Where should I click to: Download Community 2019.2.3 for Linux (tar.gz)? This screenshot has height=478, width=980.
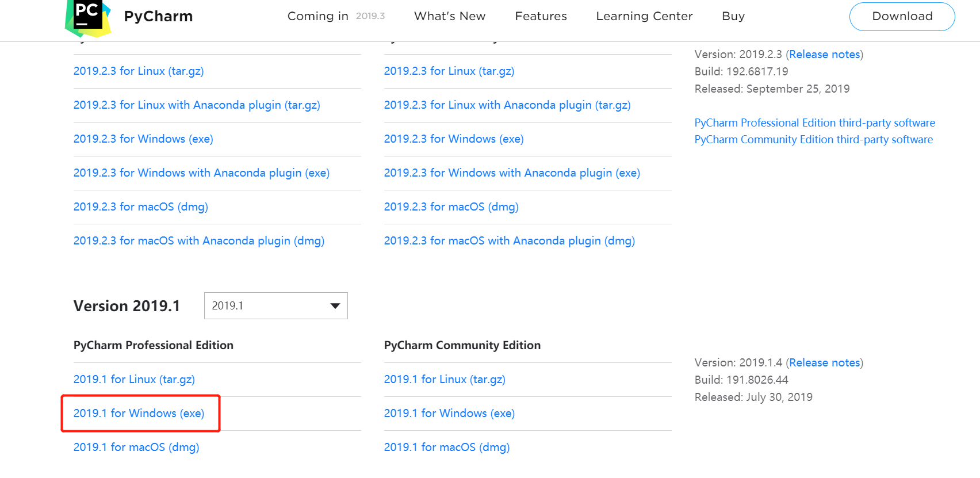tap(449, 71)
